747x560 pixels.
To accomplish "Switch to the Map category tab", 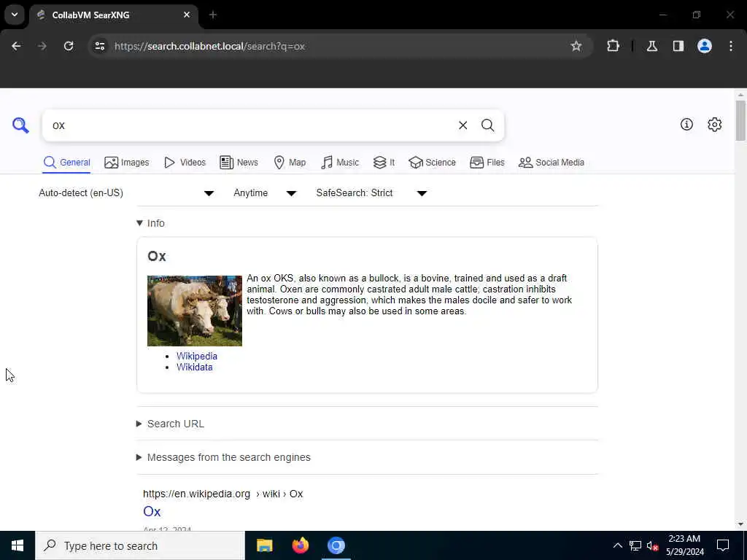I will pyautogui.click(x=290, y=163).
